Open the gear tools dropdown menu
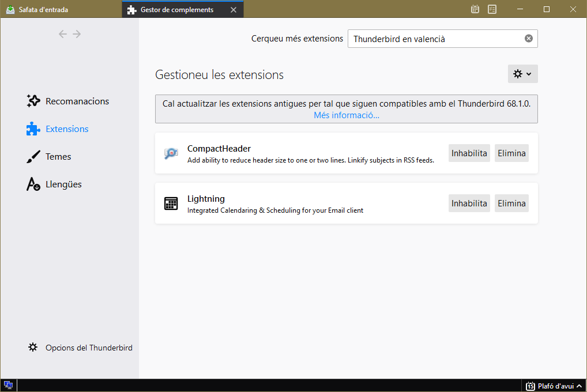The image size is (587, 392). click(x=522, y=74)
